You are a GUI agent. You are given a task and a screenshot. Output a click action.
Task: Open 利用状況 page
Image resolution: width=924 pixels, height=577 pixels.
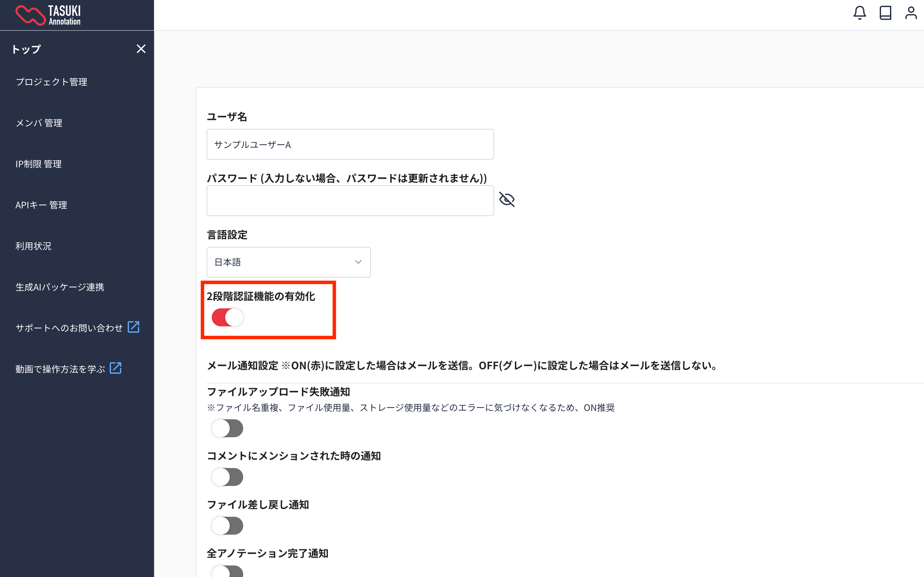33,246
